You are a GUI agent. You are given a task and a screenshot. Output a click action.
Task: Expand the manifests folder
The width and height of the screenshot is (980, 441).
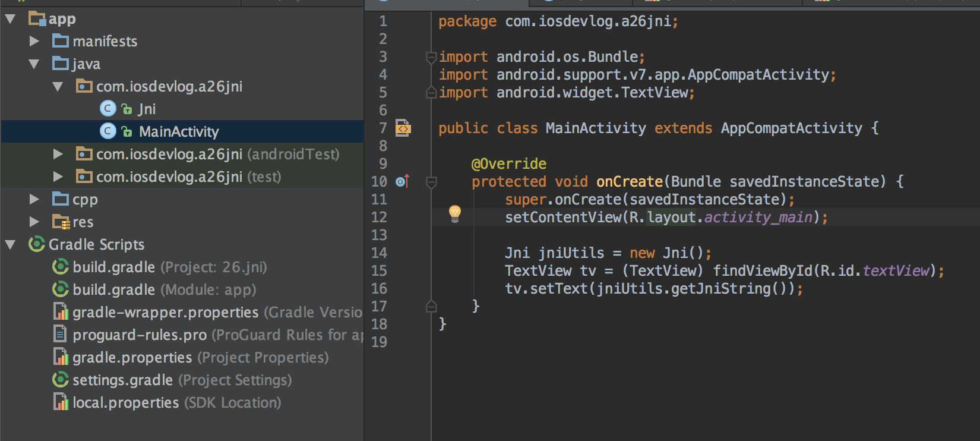[34, 41]
